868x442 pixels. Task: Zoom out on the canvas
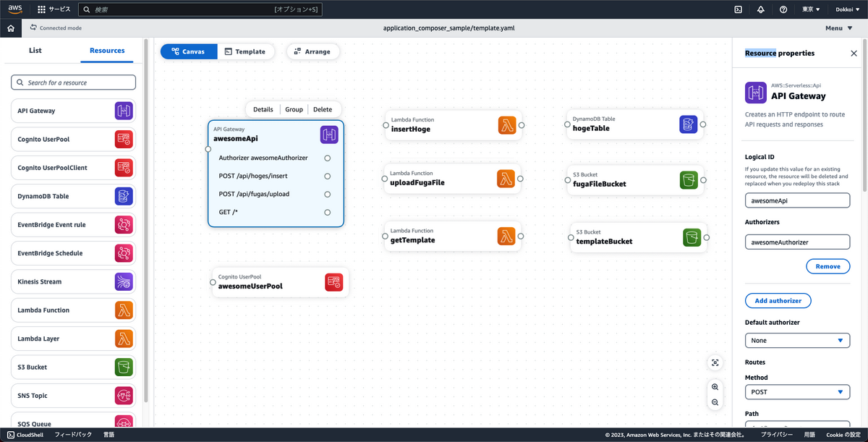pyautogui.click(x=715, y=401)
